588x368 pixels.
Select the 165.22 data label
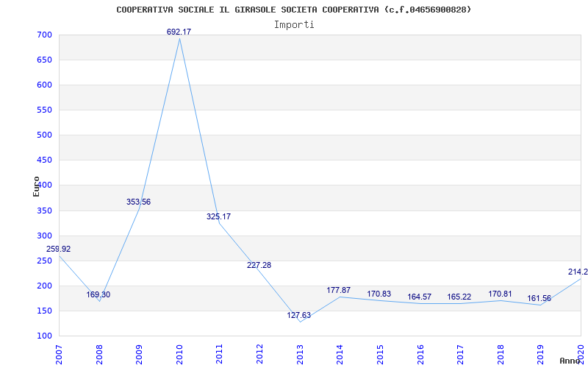tap(459, 297)
